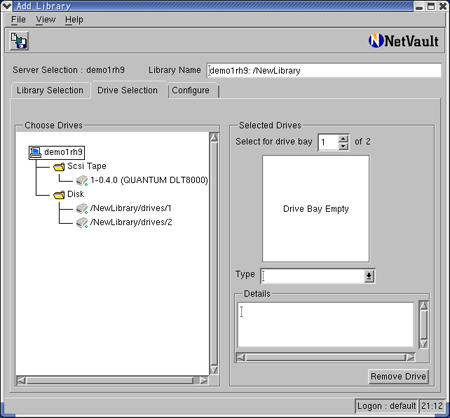Select the /NewLibrary/drives/2 drive icon
This screenshot has height=418, width=450.
tap(82, 222)
